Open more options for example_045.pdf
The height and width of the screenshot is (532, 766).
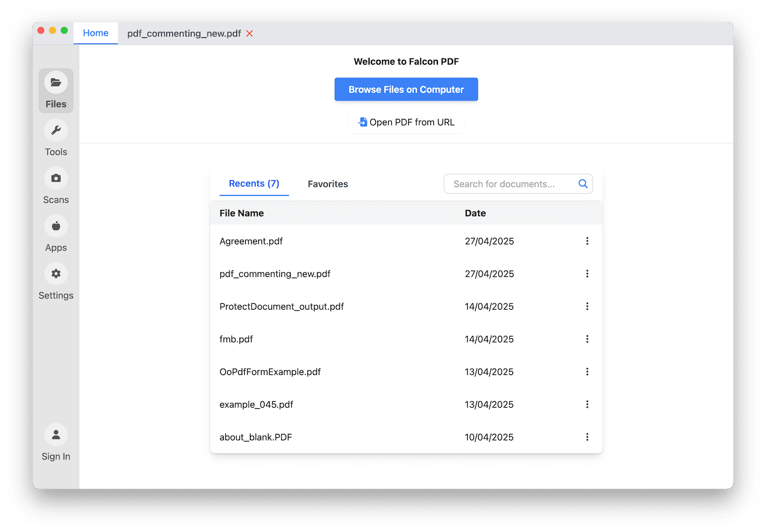coord(587,404)
